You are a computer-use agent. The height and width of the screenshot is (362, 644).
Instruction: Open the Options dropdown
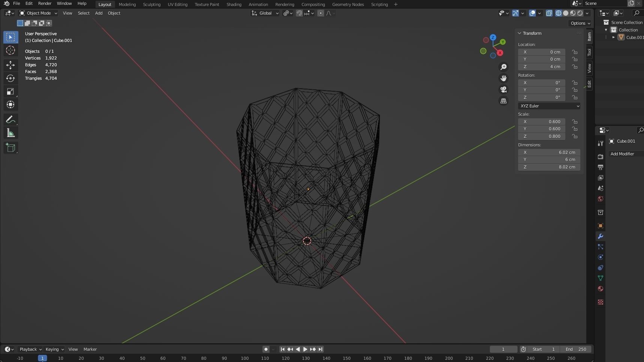click(x=580, y=23)
